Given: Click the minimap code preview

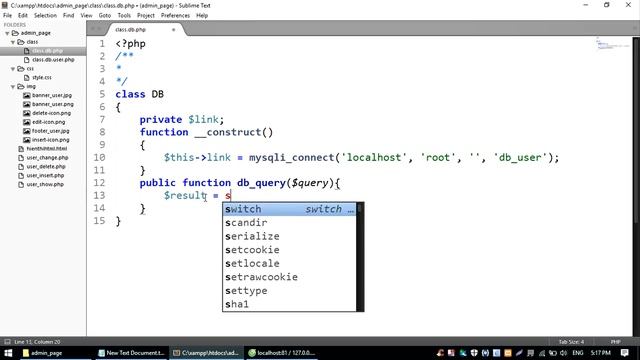Looking at the screenshot, I should pyautogui.click(x=612, y=43).
